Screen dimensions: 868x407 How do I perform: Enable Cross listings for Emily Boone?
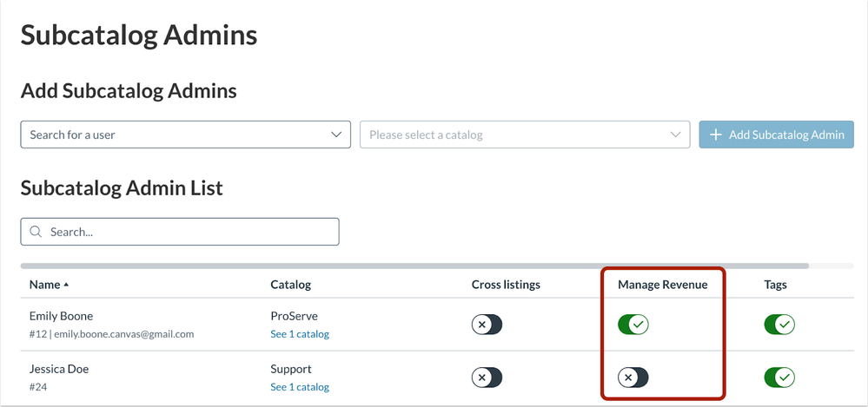tap(487, 325)
